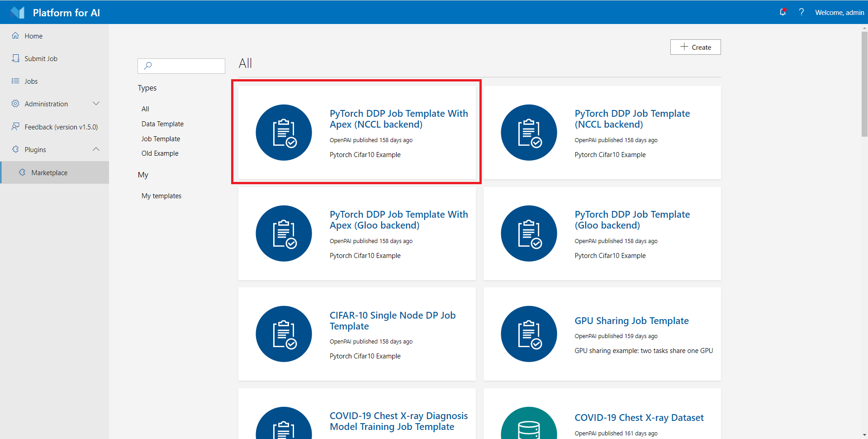
Task: Click the Home house icon in the sidebar
Action: pyautogui.click(x=15, y=36)
